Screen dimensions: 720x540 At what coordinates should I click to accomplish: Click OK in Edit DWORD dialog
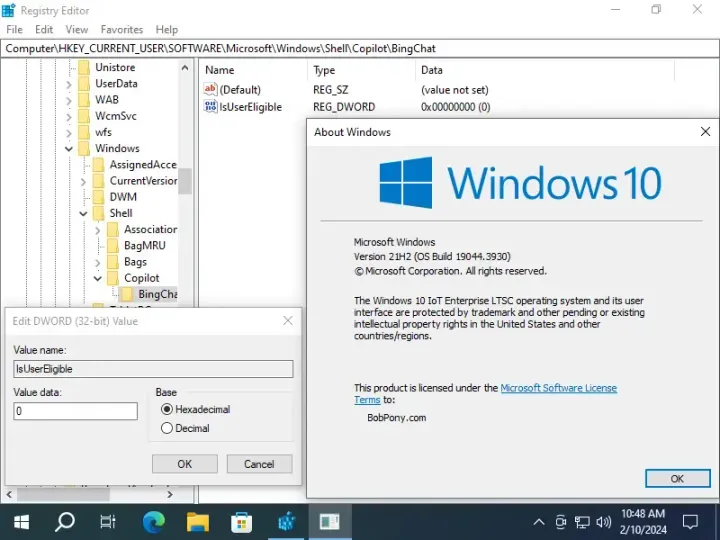(x=184, y=464)
